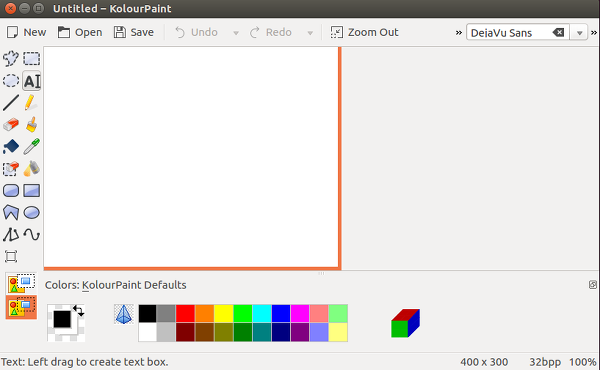Select the Text tool
Viewport: 600px width, 370px height.
coord(31,81)
